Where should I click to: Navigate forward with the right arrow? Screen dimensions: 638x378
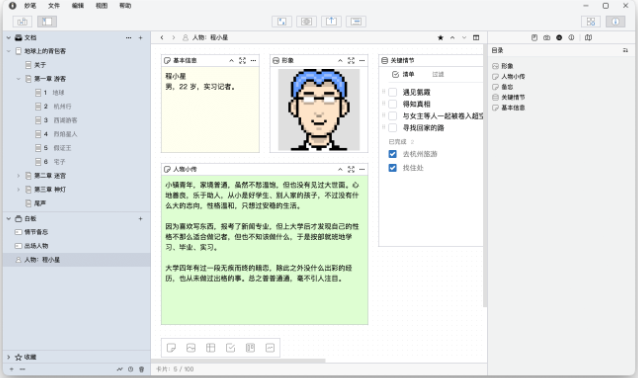coord(174,37)
